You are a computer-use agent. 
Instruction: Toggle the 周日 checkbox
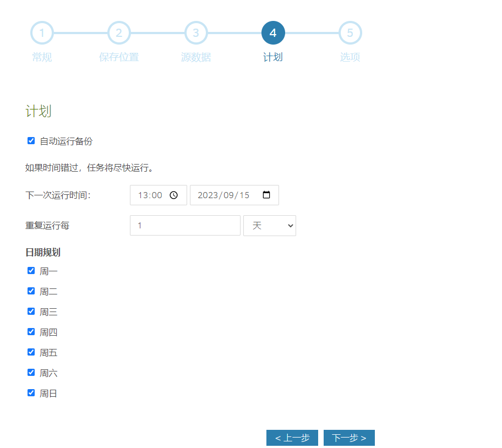tap(31, 393)
